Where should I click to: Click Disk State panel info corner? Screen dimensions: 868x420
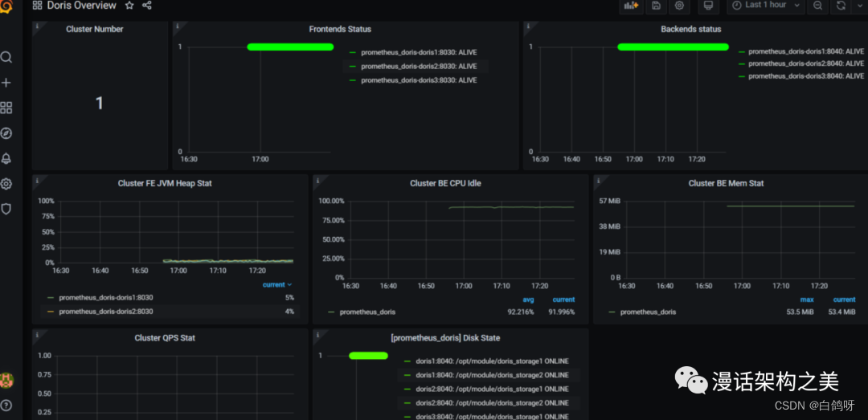coord(317,334)
